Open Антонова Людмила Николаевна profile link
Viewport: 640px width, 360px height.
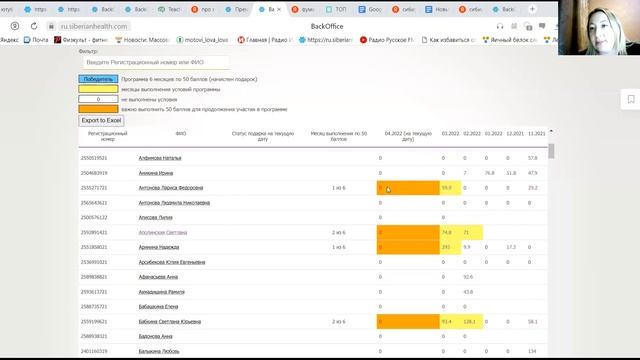(x=174, y=202)
